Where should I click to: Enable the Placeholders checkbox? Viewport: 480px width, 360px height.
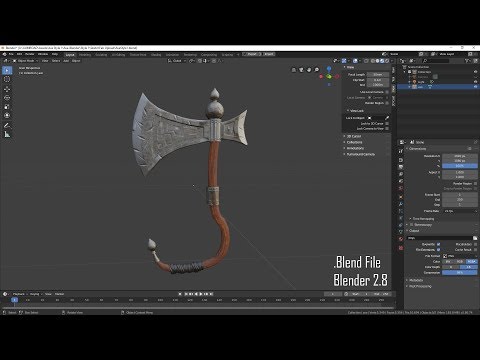coord(475,244)
